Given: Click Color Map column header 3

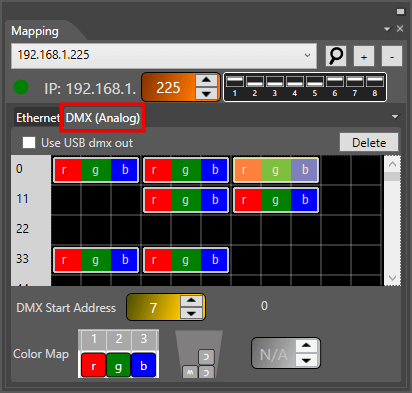Looking at the screenshot, I should (x=144, y=339).
